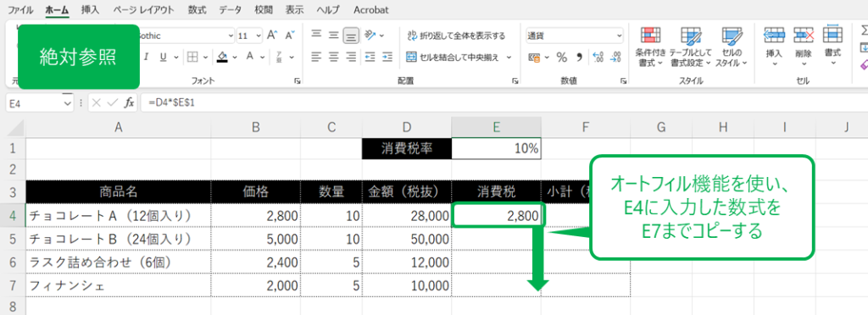Increase font size with the large A icon
The image size is (868, 315).
271,36
